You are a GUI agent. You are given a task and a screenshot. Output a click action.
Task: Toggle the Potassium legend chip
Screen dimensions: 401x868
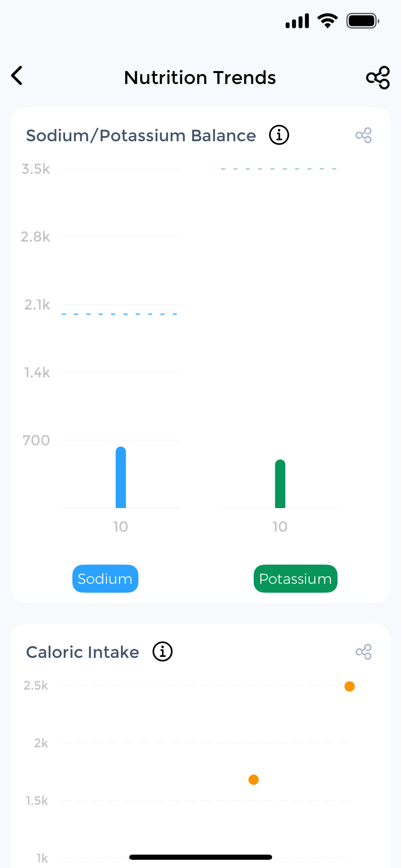(295, 579)
